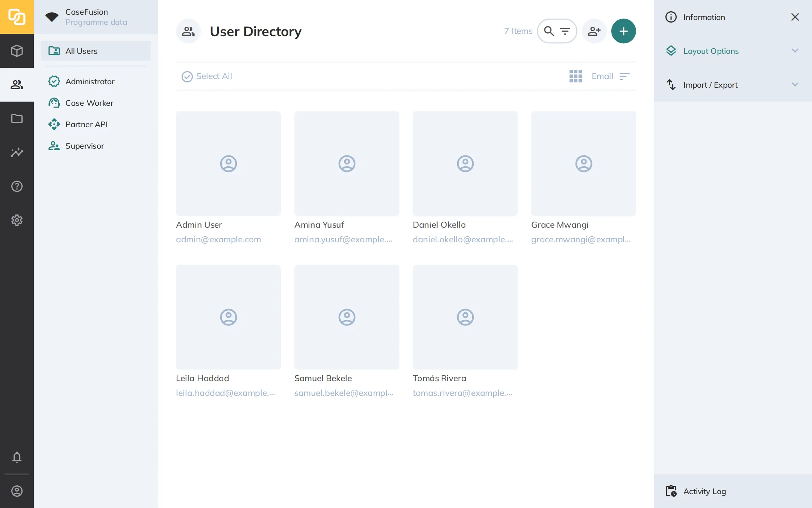This screenshot has width=812, height=508.
Task: Open the folder files icon in left rail
Action: pyautogui.click(x=17, y=119)
